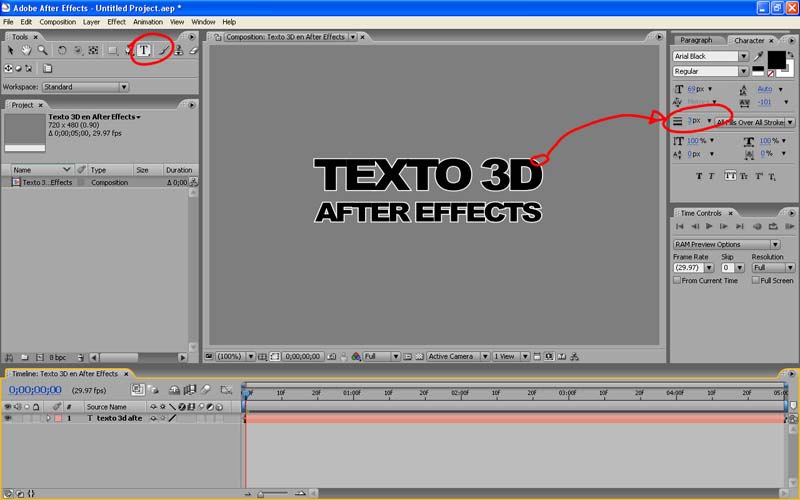This screenshot has height=500, width=800.
Task: Click the white stroke color swatch
Action: [788, 71]
